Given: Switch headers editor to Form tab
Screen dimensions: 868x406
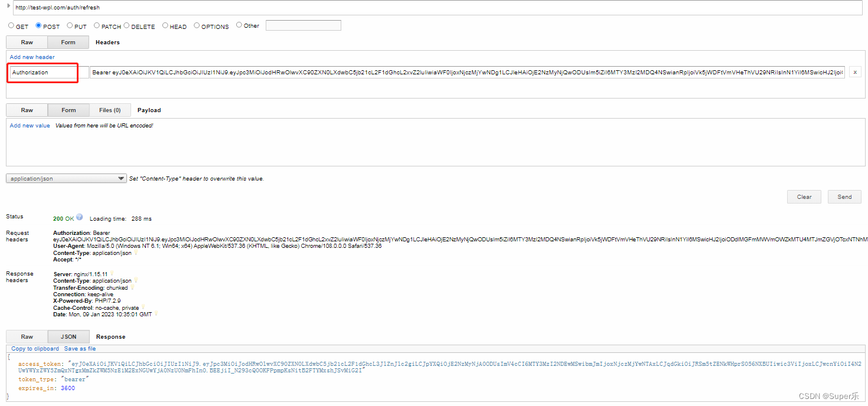Looking at the screenshot, I should tap(68, 42).
